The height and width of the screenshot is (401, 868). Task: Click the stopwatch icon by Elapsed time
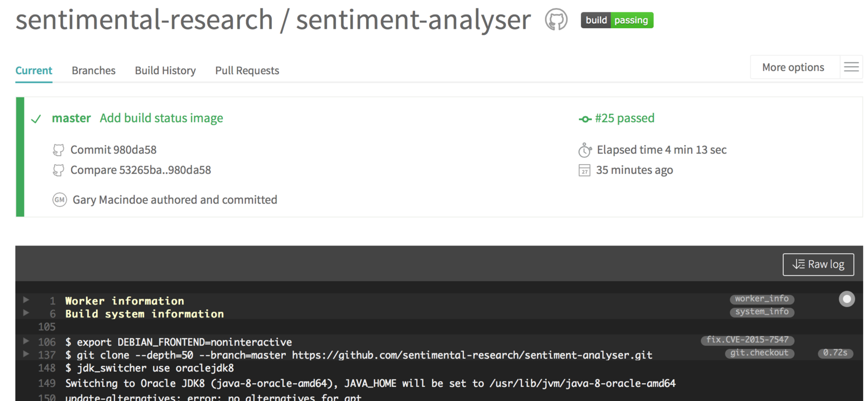click(585, 150)
